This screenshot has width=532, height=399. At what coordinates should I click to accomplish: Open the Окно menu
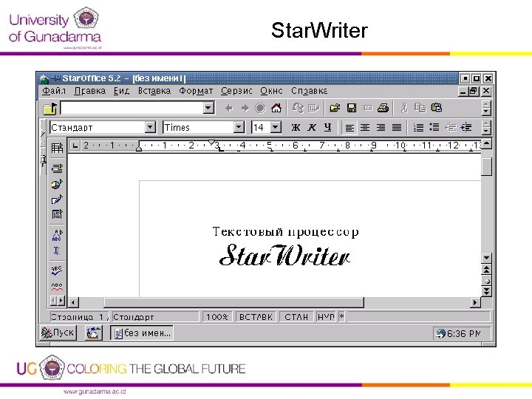pyautogui.click(x=271, y=91)
